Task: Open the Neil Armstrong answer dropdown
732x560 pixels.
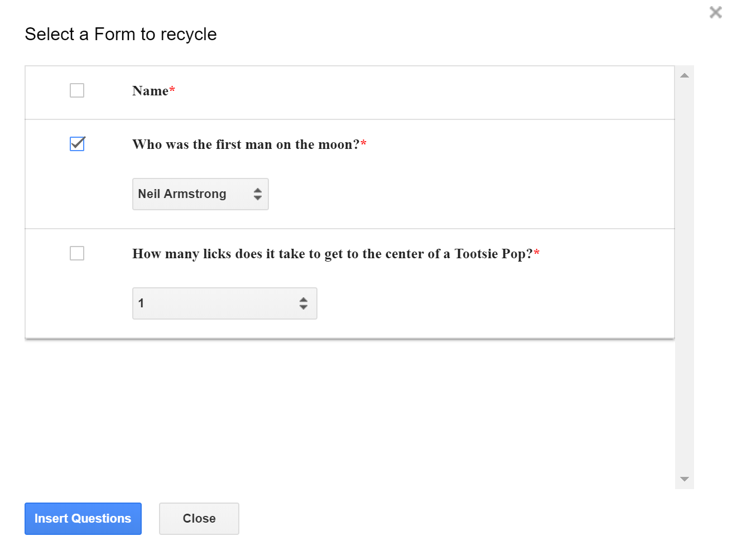Action: [190, 194]
